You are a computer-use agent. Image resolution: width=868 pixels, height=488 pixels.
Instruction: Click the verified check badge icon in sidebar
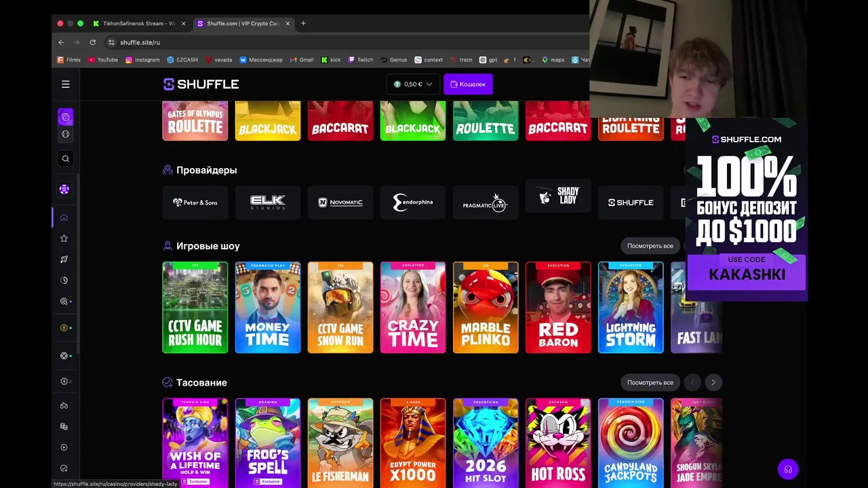pos(64,468)
